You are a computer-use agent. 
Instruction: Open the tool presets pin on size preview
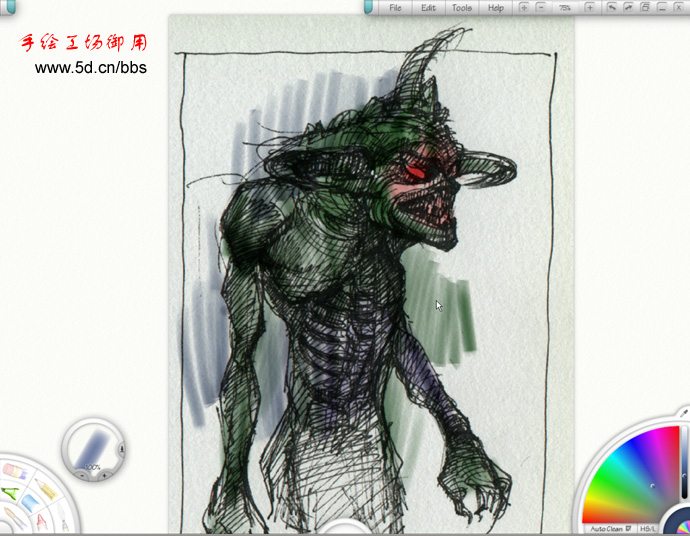(122, 449)
